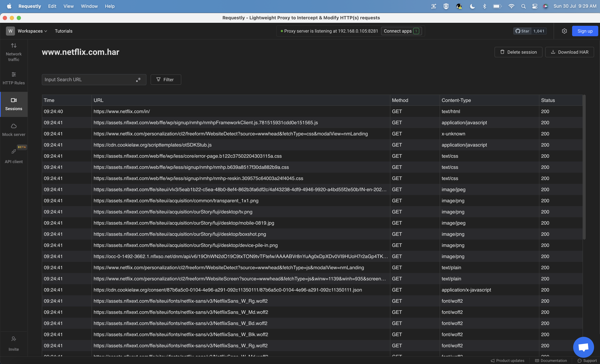Open the Window menu
This screenshot has width=600, height=364.
(x=89, y=6)
